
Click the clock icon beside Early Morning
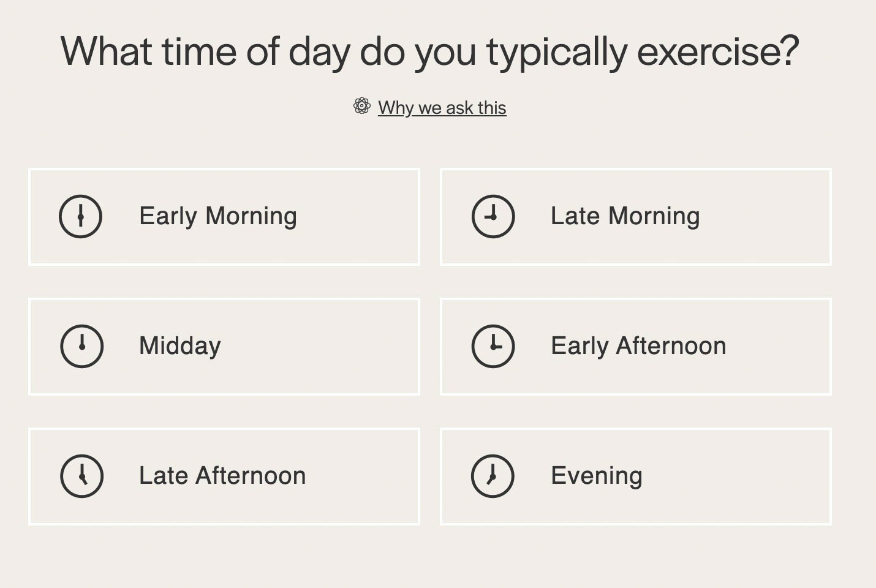pyautogui.click(x=80, y=216)
